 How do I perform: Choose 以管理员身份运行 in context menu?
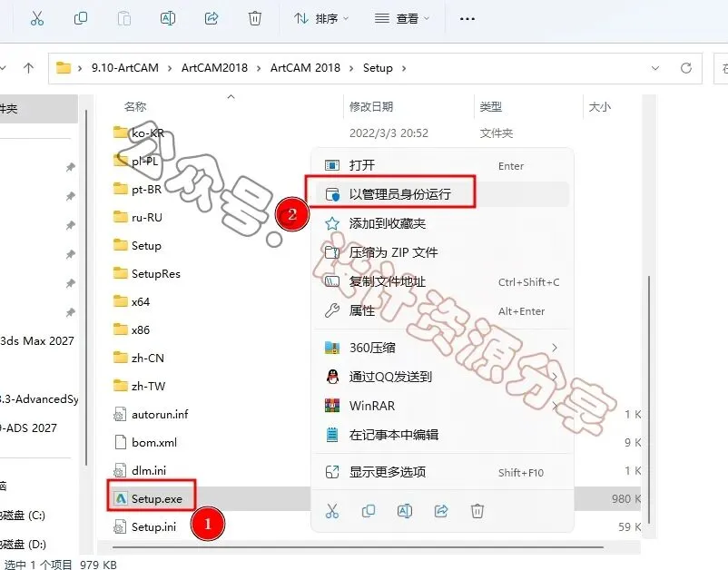pyautogui.click(x=442, y=194)
